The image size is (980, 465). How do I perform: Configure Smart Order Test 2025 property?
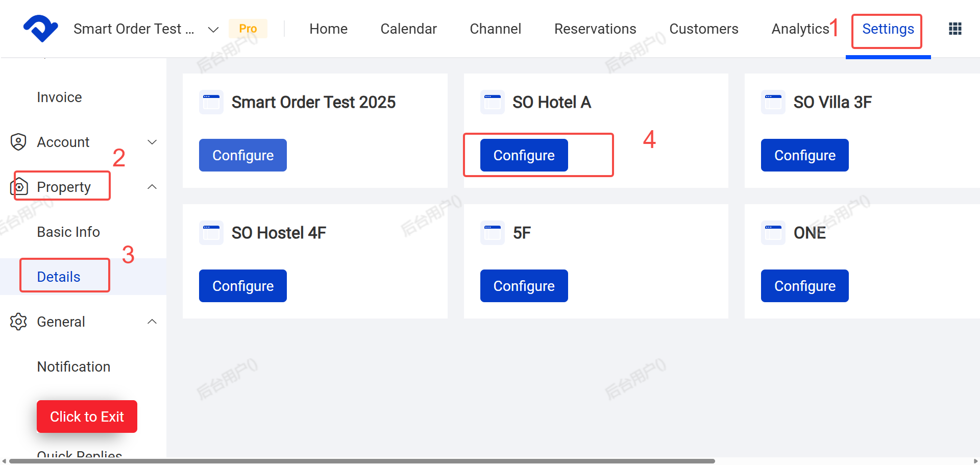pos(243,155)
